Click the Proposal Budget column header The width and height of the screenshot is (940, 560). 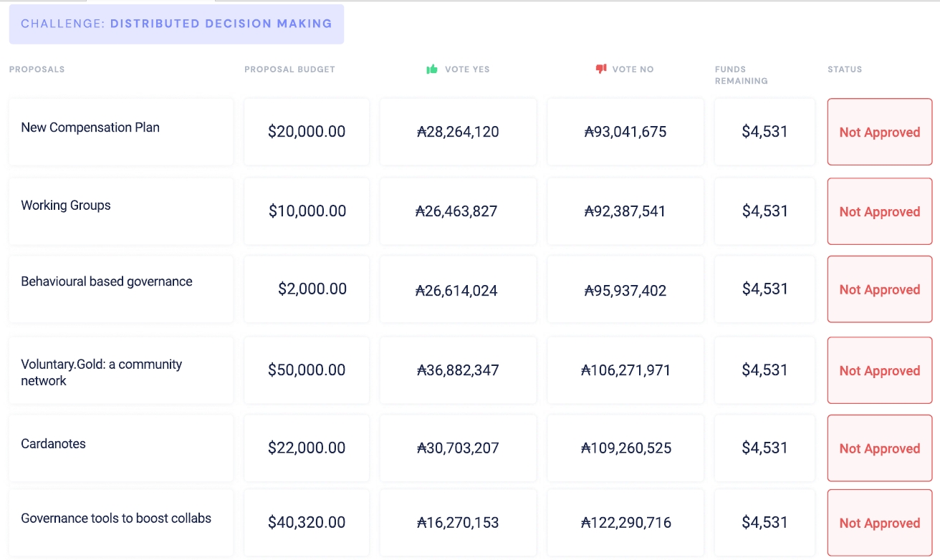click(x=289, y=69)
